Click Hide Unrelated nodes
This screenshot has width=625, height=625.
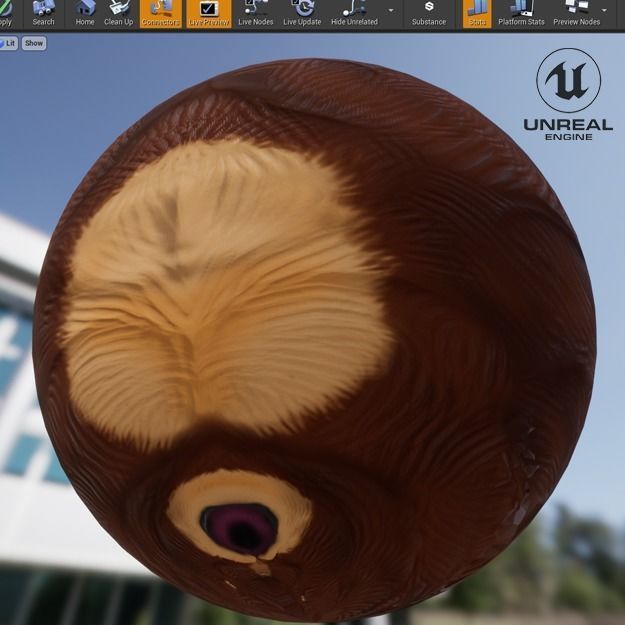354,14
